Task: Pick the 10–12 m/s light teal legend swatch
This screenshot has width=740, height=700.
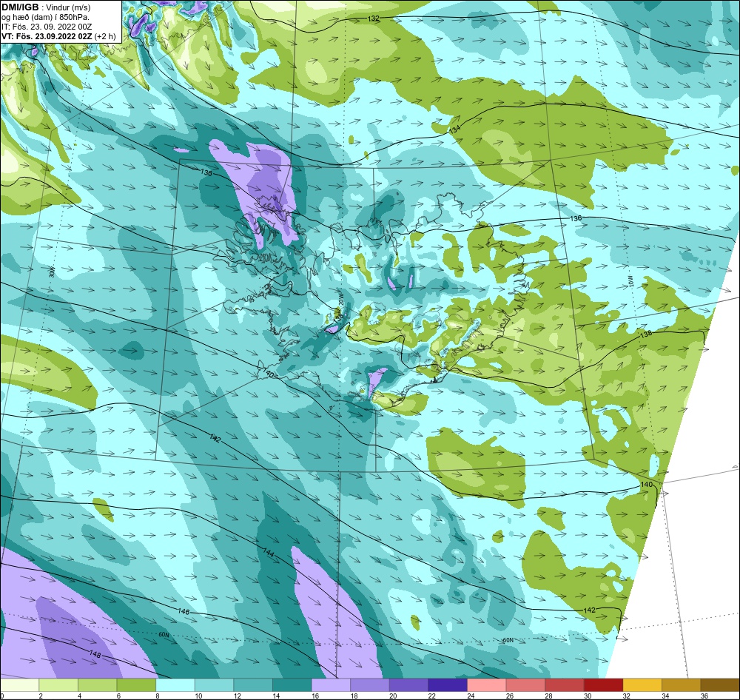Action: [215, 685]
